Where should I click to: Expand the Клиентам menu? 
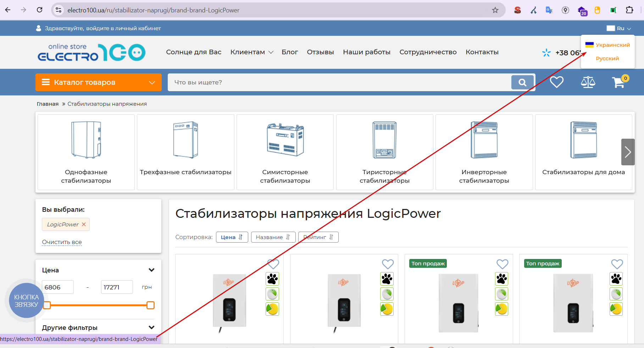click(x=252, y=52)
